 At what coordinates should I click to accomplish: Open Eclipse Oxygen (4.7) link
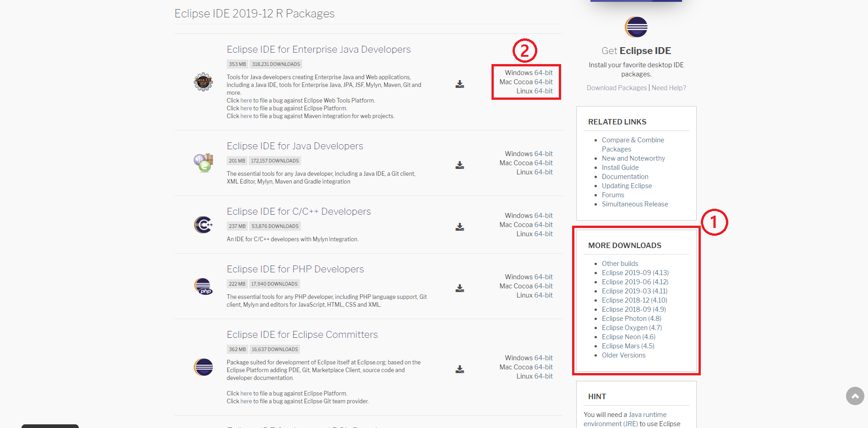tap(632, 328)
